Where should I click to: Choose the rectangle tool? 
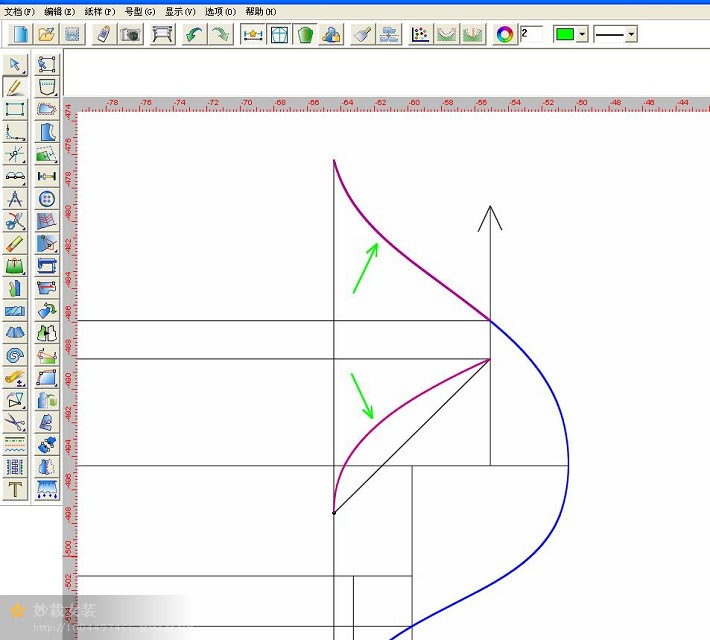(x=15, y=109)
